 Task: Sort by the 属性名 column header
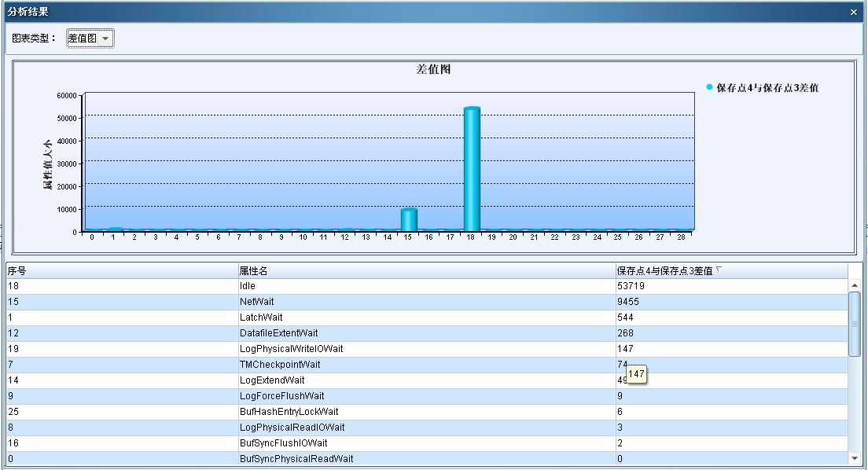(427, 270)
